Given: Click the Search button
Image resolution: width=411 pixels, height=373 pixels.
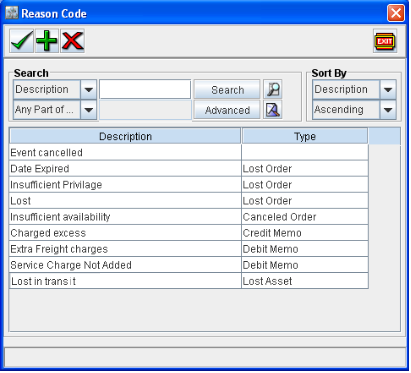Looking at the screenshot, I should tap(227, 89).
